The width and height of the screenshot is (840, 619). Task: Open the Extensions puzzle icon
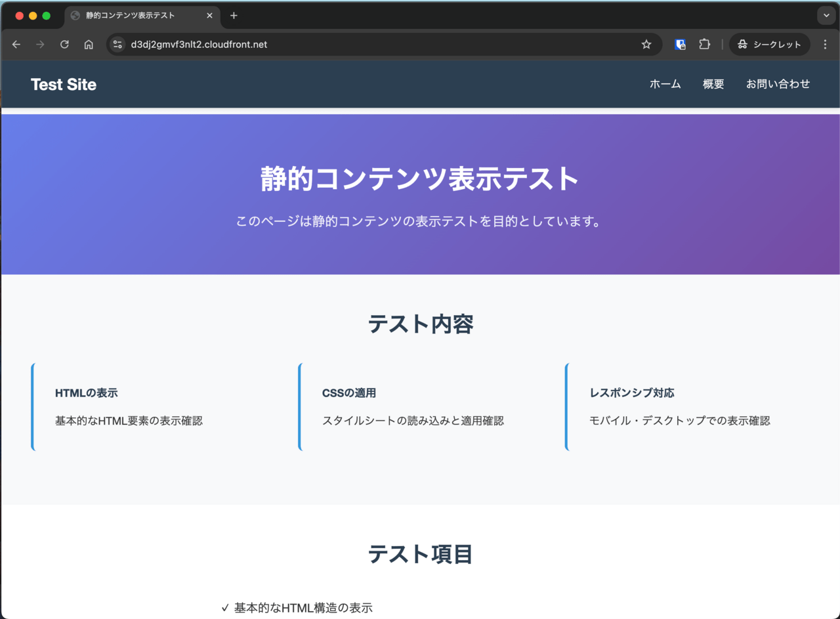704,45
